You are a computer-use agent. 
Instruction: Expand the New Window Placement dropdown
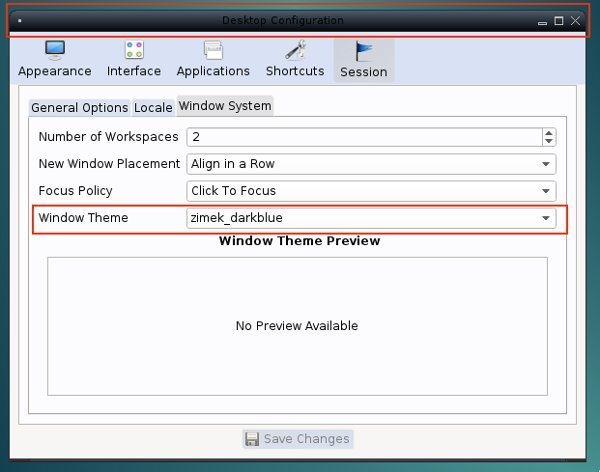(x=371, y=164)
